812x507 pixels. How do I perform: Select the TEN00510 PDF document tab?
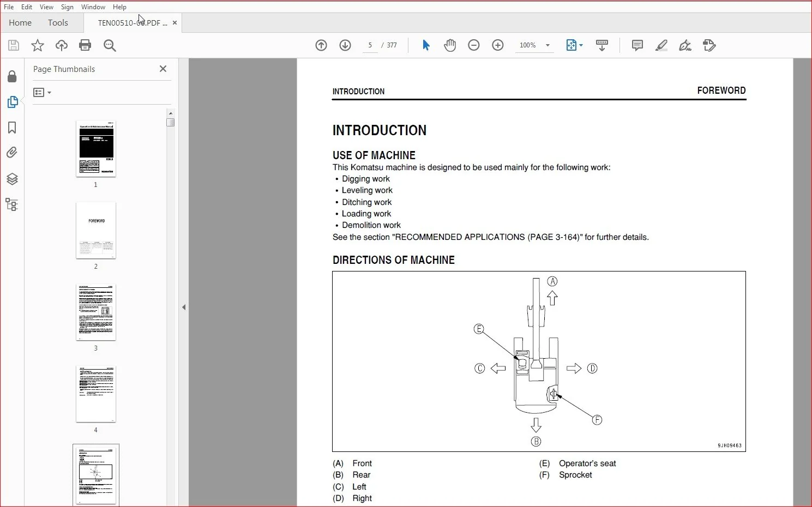tap(131, 23)
